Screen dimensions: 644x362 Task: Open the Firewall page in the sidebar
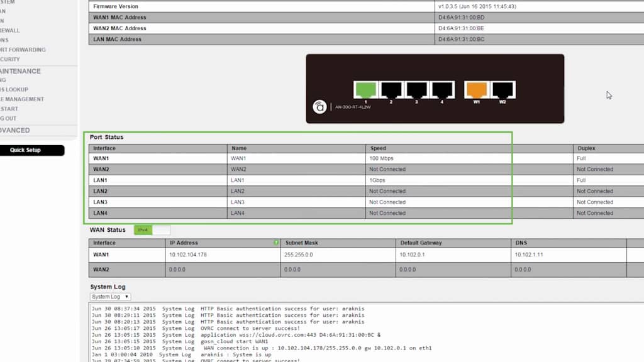pyautogui.click(x=10, y=30)
